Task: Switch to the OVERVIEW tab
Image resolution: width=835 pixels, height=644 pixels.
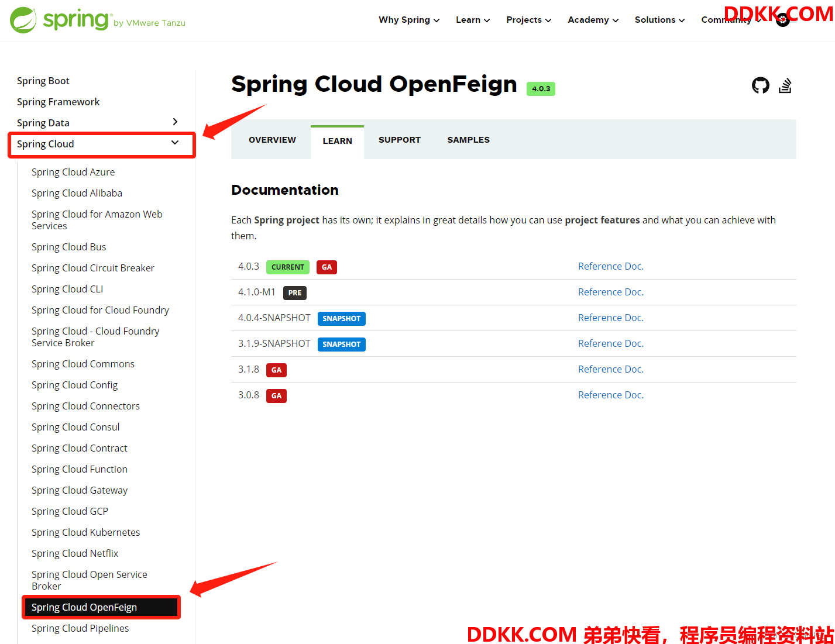Action: (272, 140)
